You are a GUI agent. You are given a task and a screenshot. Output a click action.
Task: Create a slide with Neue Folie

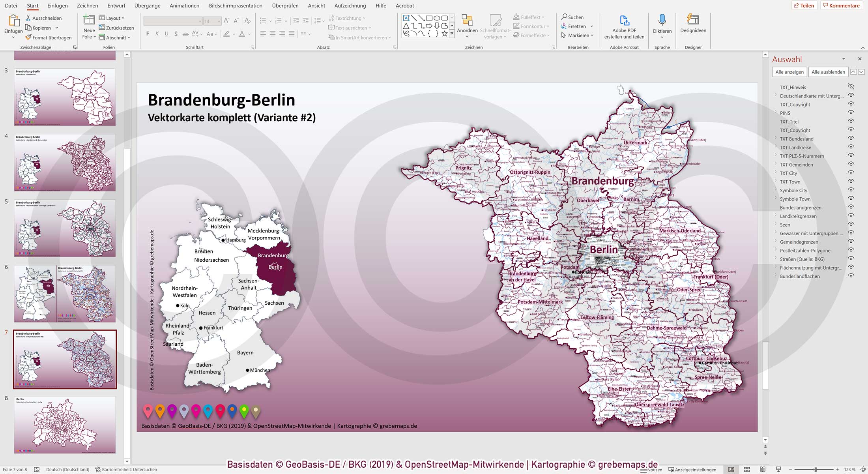[x=88, y=27]
